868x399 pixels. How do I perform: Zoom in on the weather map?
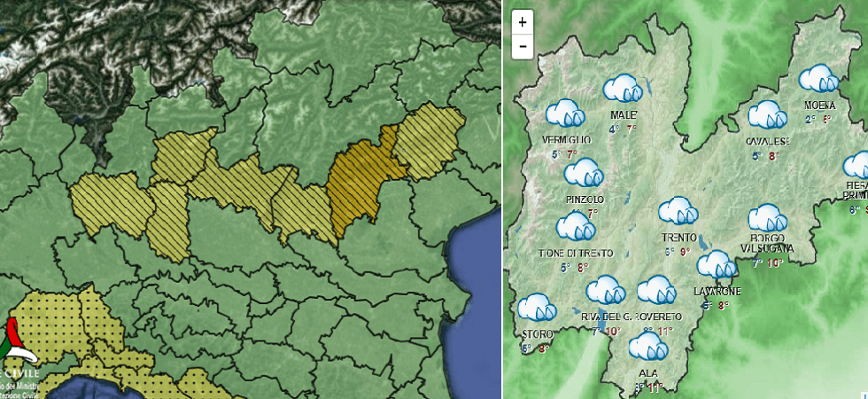pyautogui.click(x=523, y=22)
